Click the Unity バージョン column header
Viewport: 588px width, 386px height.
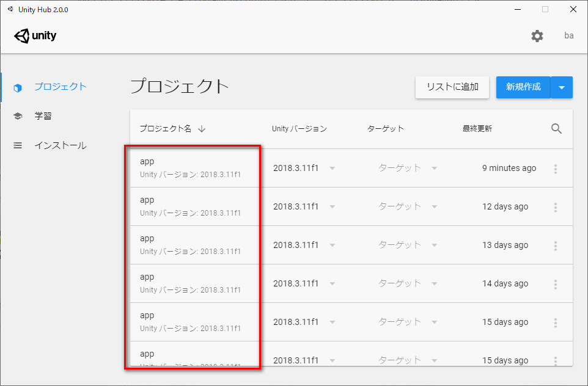coord(300,128)
